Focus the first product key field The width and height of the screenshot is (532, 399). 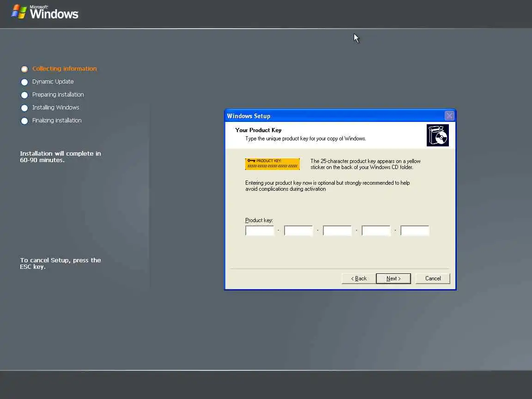(260, 230)
